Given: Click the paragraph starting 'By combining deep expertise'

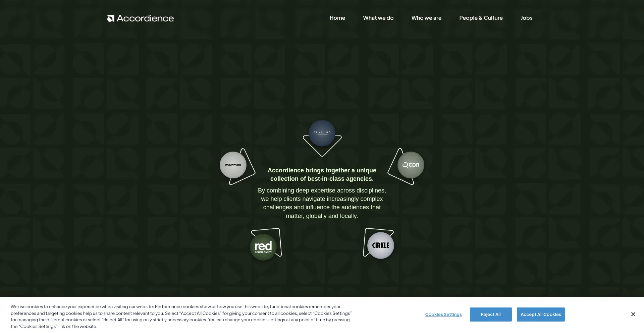Looking at the screenshot, I should (322, 203).
